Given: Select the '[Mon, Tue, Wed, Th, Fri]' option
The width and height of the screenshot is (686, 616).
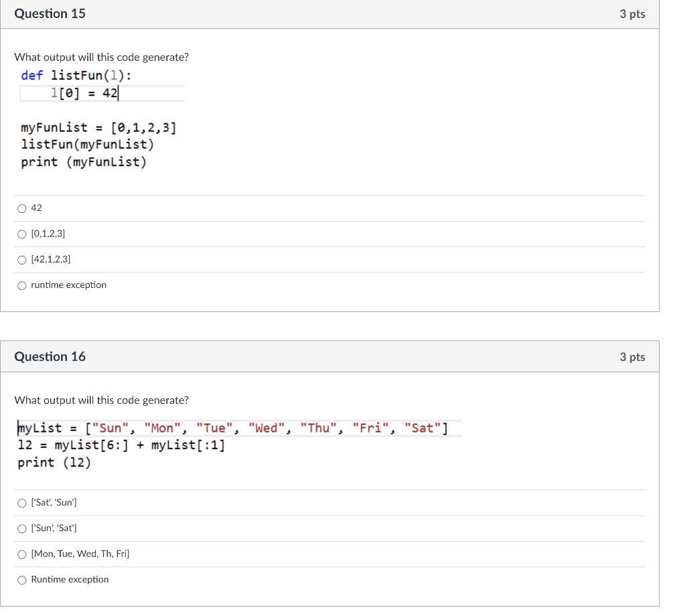Looking at the screenshot, I should (22, 554).
